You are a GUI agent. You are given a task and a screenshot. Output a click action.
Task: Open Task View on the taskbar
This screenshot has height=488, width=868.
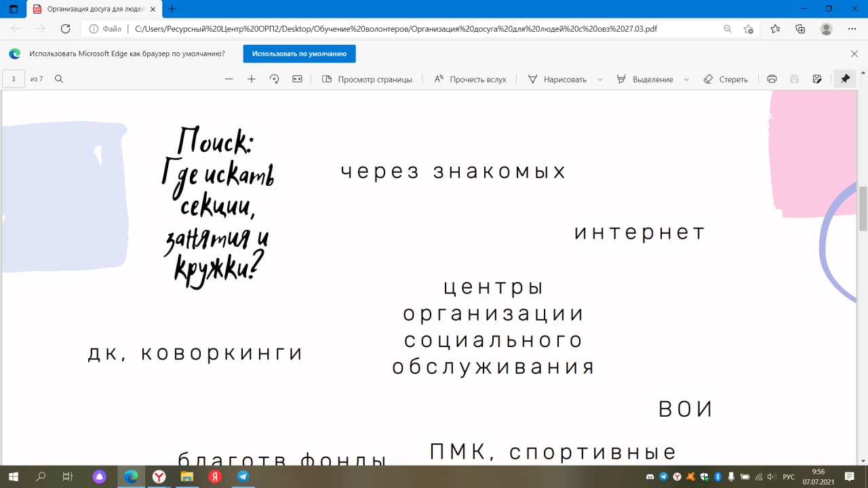click(67, 476)
